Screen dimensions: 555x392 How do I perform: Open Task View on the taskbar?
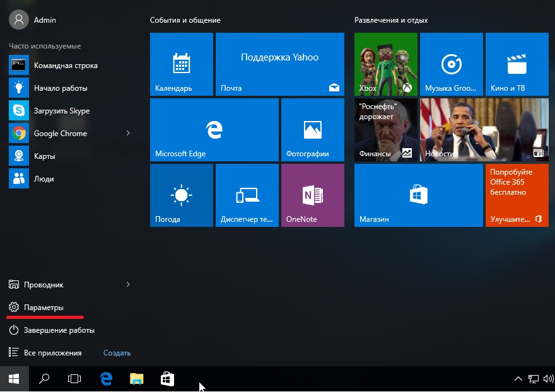[74, 379]
